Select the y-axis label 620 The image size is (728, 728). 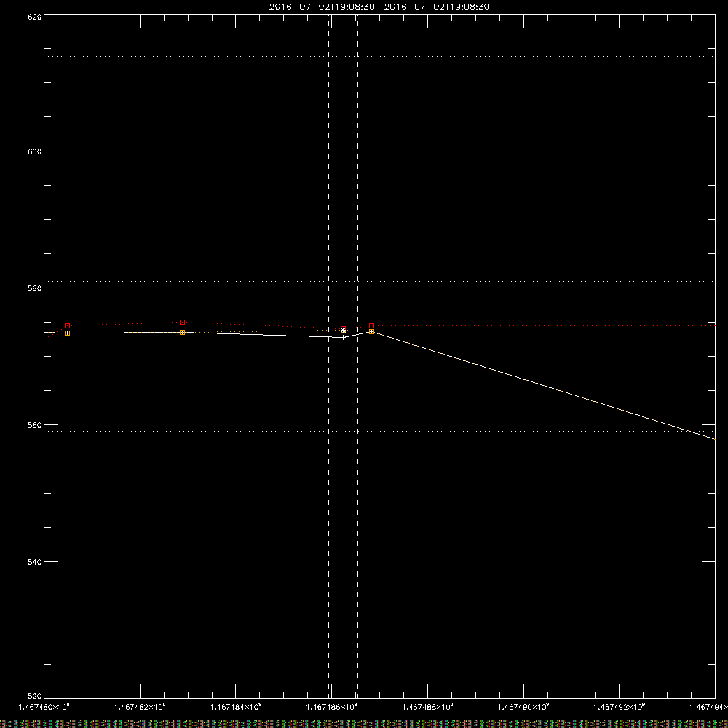pyautogui.click(x=35, y=17)
